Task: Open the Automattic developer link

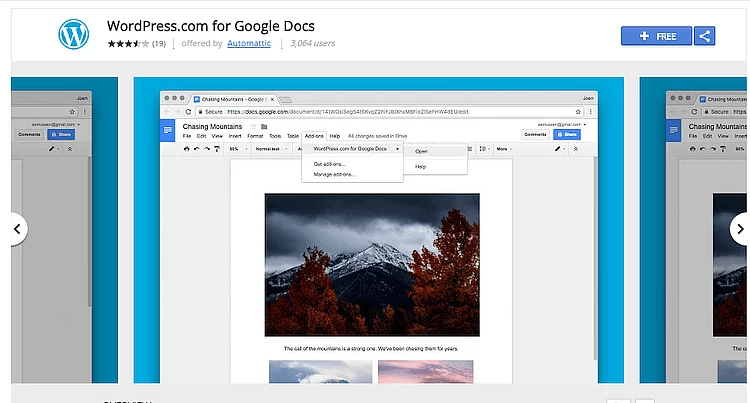Action: 248,44
